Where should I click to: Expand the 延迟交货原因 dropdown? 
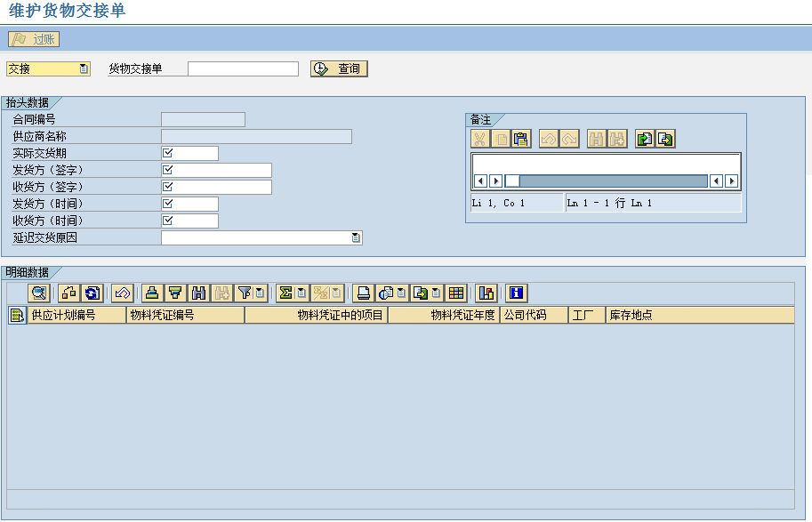tap(356, 237)
